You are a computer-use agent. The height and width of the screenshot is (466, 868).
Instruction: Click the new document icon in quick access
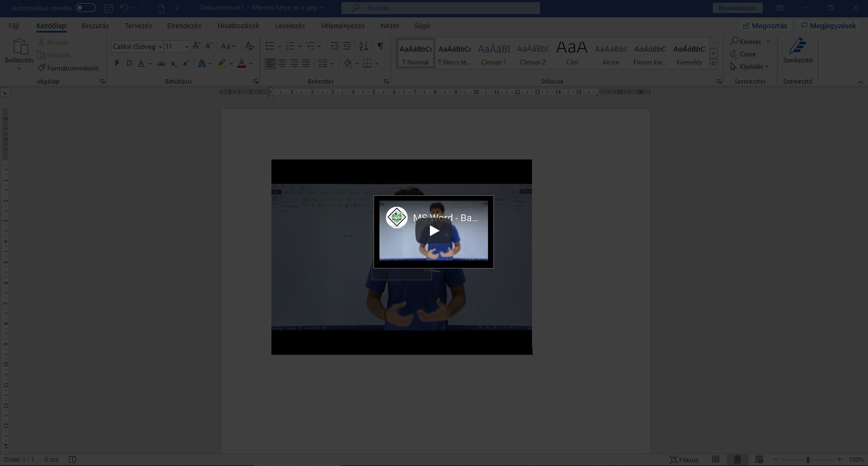coord(161,8)
